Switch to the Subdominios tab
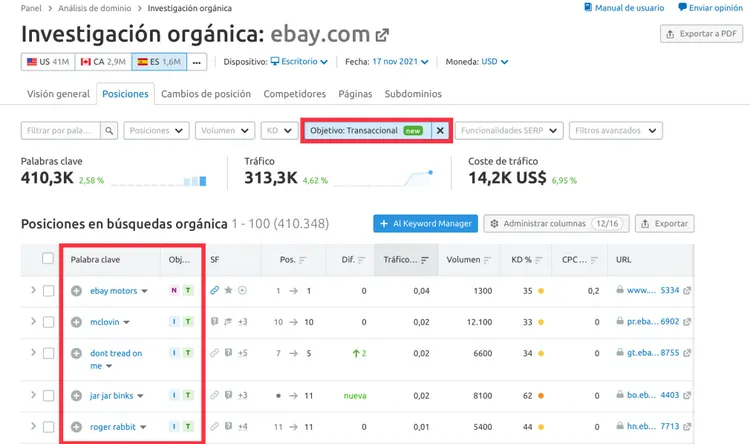 pyautogui.click(x=413, y=94)
